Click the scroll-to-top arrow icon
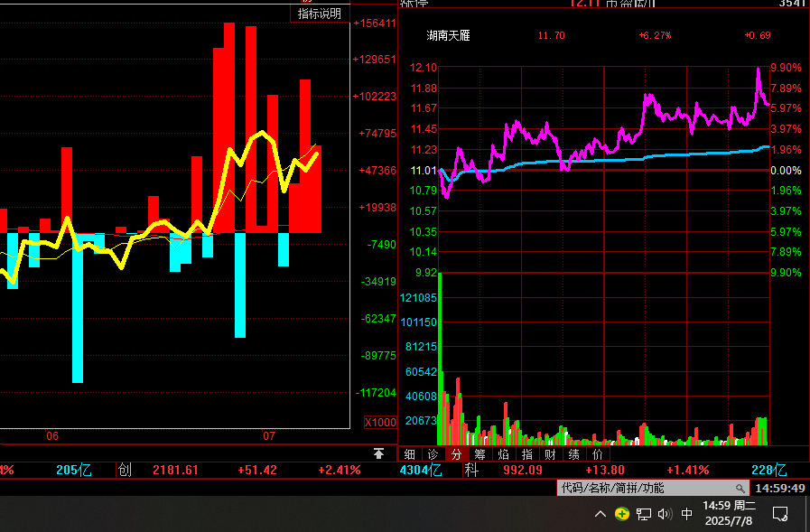This screenshot has height=532, width=810. tap(378, 453)
